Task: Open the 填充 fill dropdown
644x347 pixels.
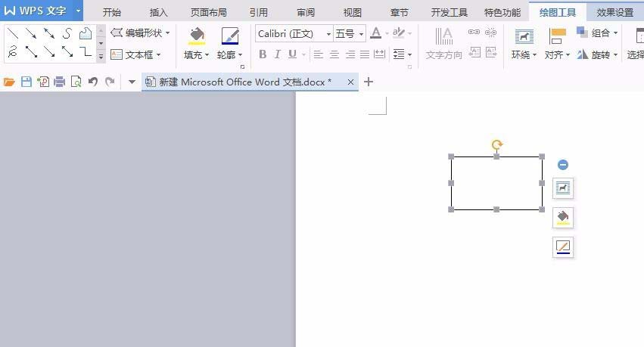Action: (x=196, y=54)
